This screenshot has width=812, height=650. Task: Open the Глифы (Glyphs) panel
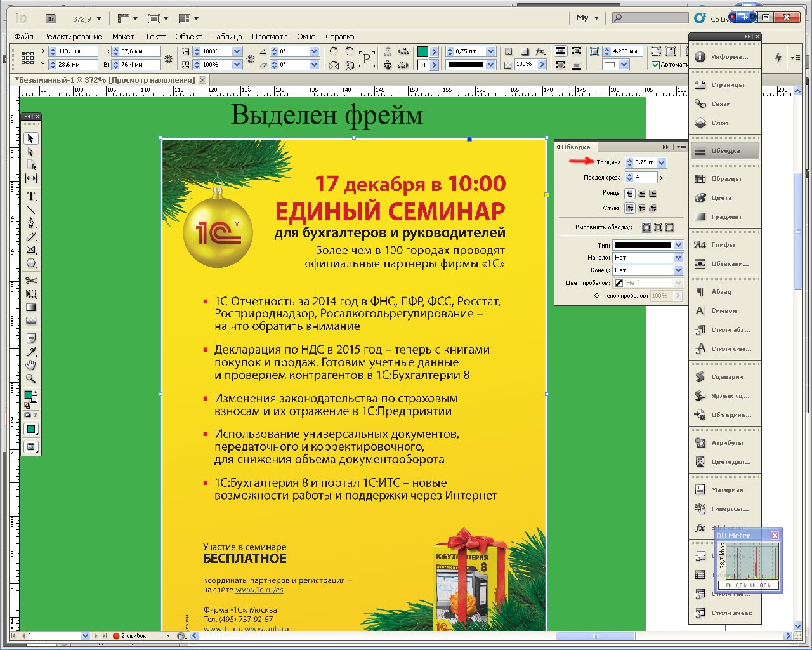pyautogui.click(x=724, y=244)
